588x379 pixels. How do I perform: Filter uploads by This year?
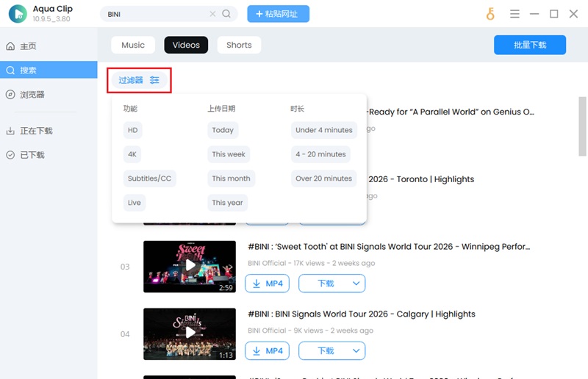point(227,203)
